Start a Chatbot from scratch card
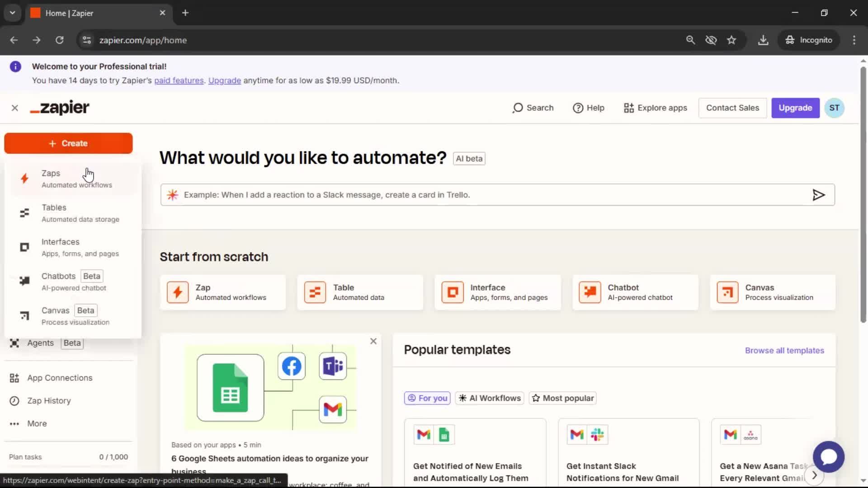The image size is (868, 488). pyautogui.click(x=635, y=292)
